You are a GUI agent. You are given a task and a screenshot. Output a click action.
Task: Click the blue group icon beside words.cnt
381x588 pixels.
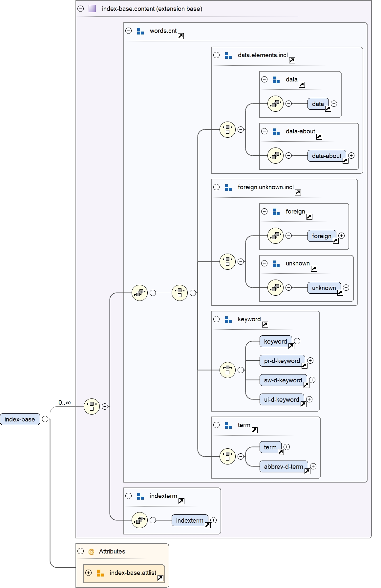point(140,31)
